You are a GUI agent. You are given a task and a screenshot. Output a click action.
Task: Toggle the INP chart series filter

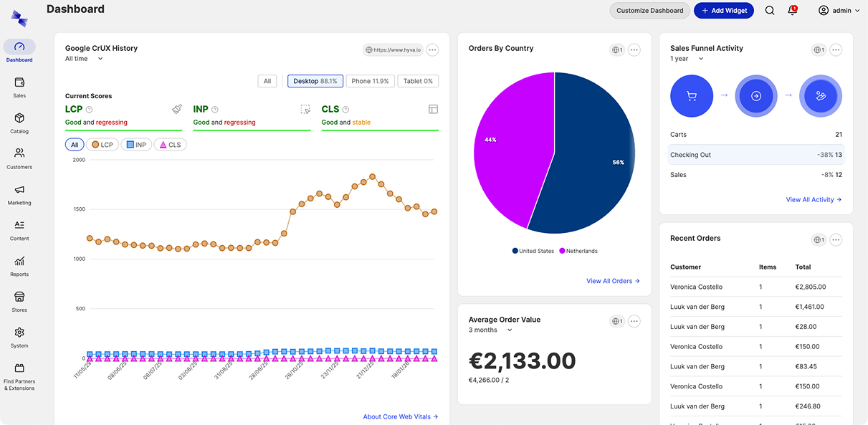(135, 145)
